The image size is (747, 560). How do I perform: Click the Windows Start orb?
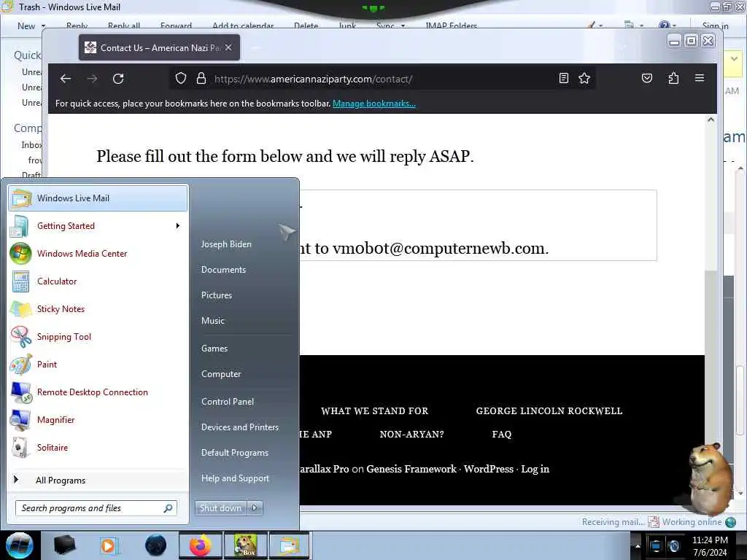pyautogui.click(x=20, y=545)
